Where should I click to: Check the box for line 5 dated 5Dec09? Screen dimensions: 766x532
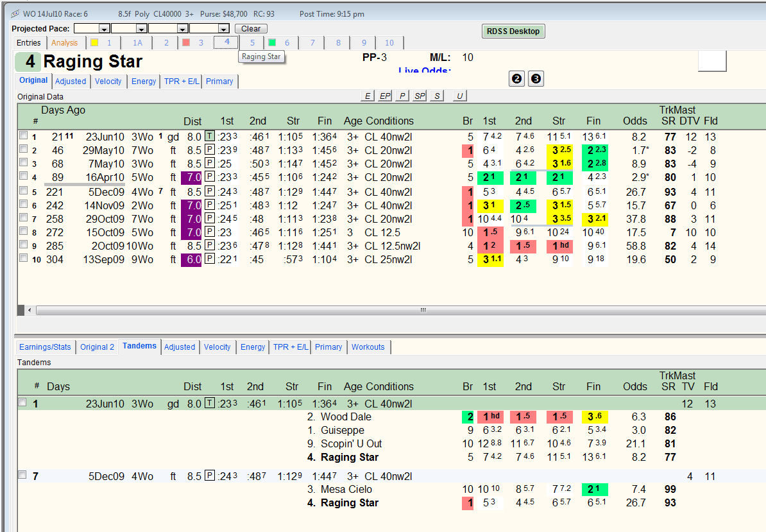(x=23, y=191)
